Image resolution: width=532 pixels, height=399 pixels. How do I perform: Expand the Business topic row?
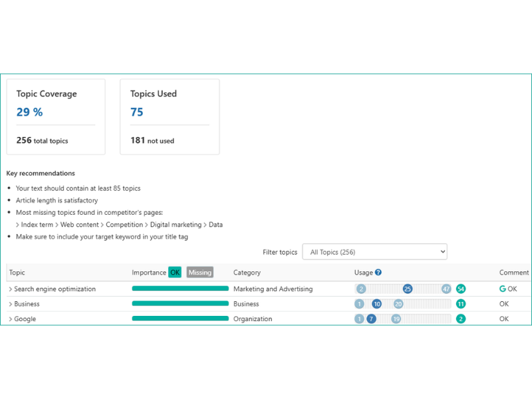click(11, 304)
